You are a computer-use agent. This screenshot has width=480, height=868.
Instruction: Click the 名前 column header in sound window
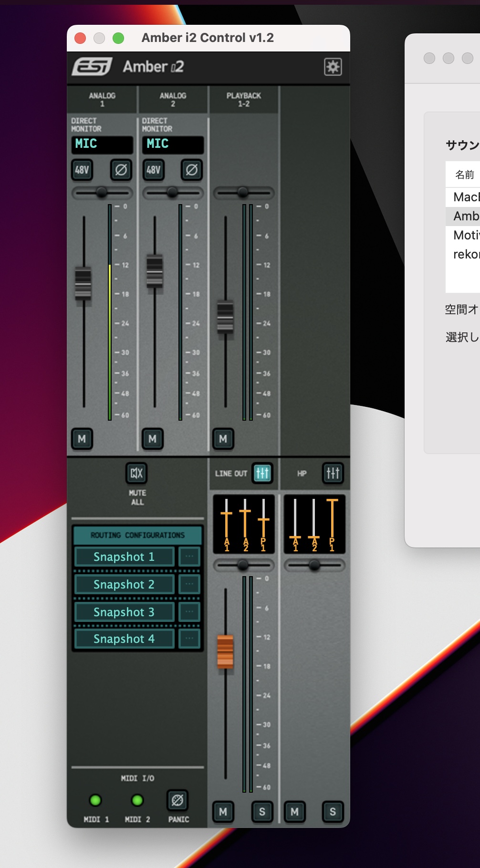464,175
